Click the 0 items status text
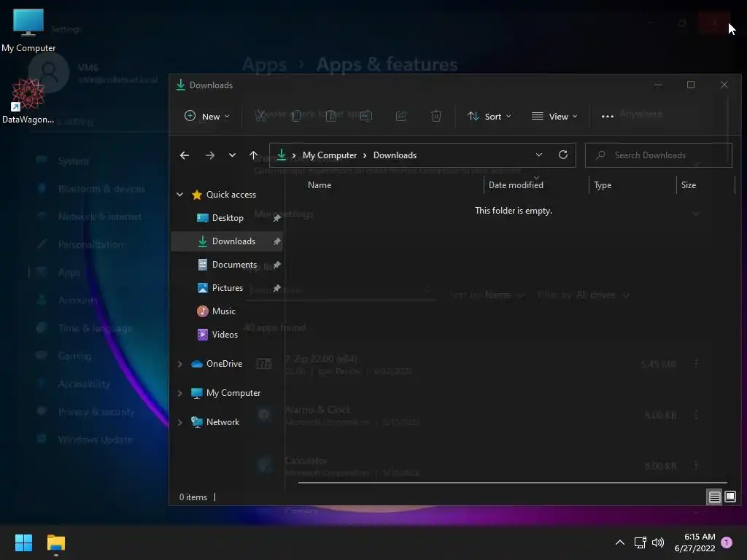 tap(193, 497)
